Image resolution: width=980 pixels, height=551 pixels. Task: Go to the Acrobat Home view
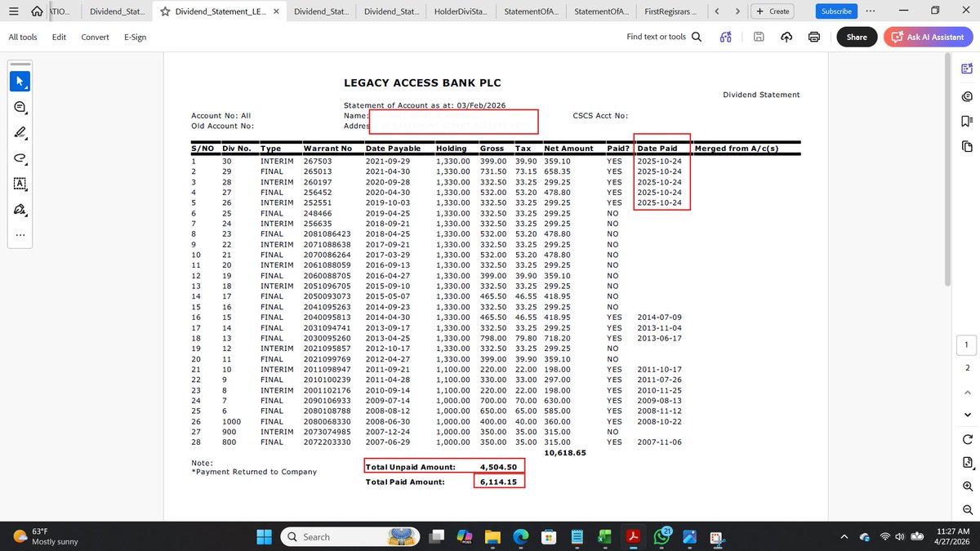(x=37, y=11)
